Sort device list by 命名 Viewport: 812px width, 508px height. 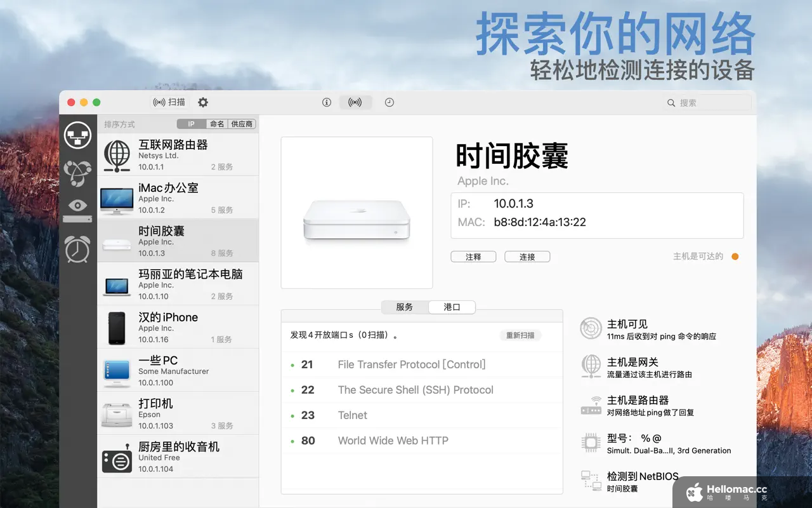(x=217, y=124)
